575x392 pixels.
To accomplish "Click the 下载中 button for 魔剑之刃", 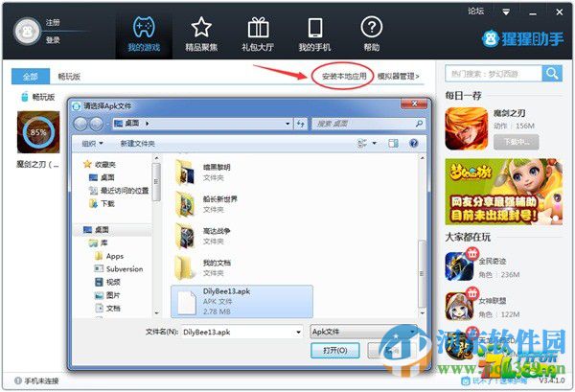I will [516, 142].
